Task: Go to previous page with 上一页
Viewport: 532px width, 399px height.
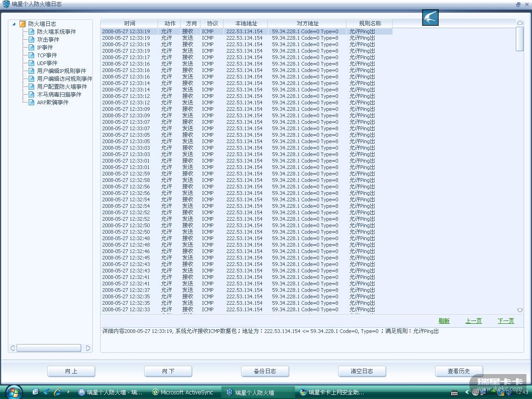Action: pyautogui.click(x=473, y=320)
